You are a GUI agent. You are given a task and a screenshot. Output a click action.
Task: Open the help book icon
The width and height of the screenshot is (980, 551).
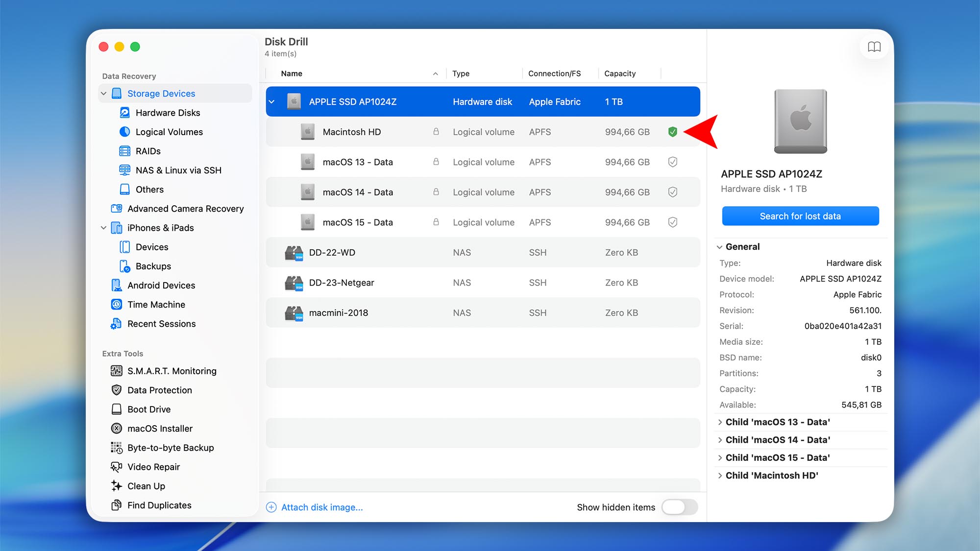pyautogui.click(x=874, y=47)
